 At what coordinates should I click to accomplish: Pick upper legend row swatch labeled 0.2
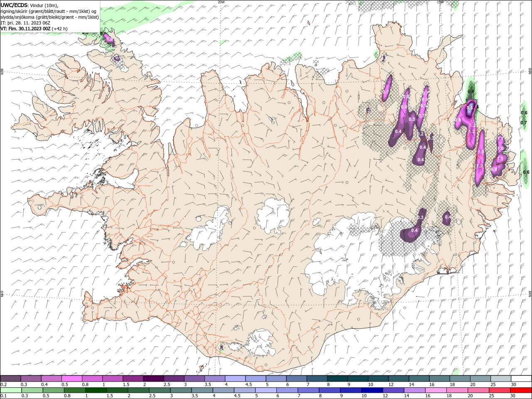tap(10, 379)
